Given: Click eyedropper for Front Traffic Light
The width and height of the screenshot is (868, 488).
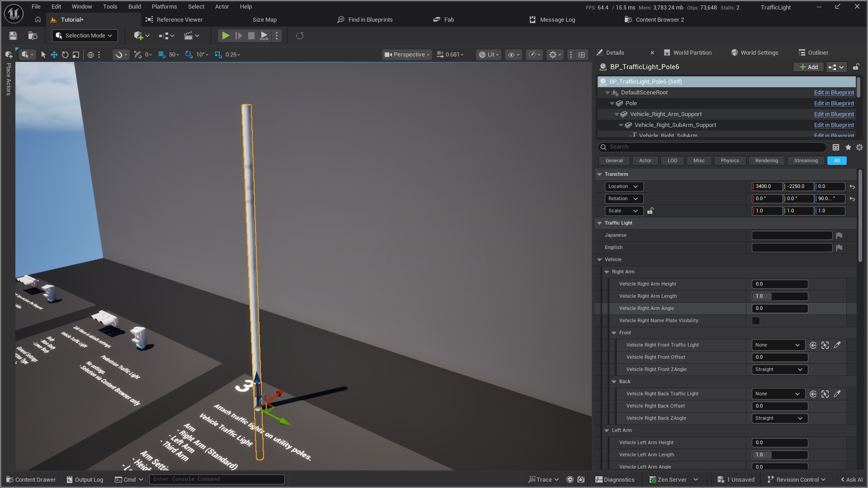Looking at the screenshot, I should pyautogui.click(x=837, y=345).
